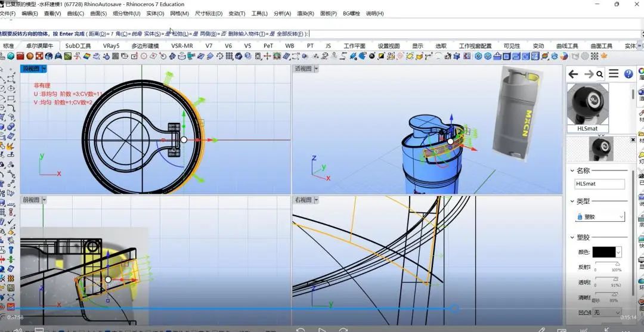Viewport: 644px width, 332px height.
Task: Click the multicolor pie sphere icon in toolbar
Action: tap(564, 56)
